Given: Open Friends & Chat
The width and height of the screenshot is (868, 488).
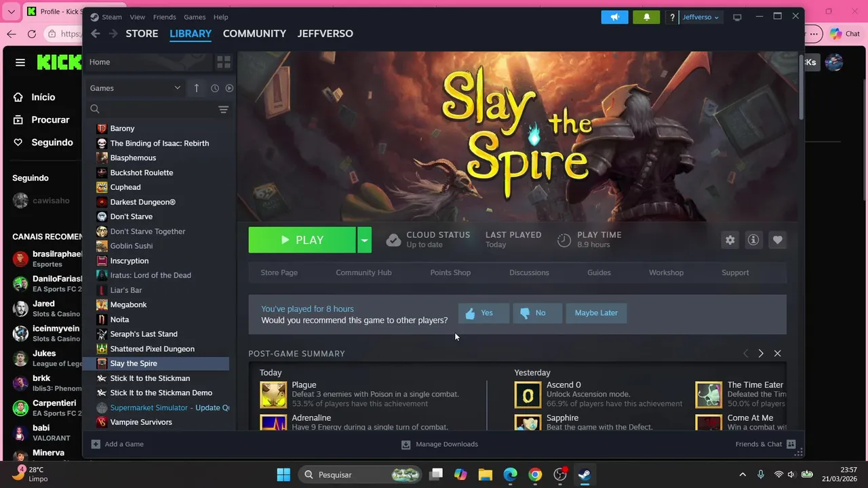Looking at the screenshot, I should [765, 444].
